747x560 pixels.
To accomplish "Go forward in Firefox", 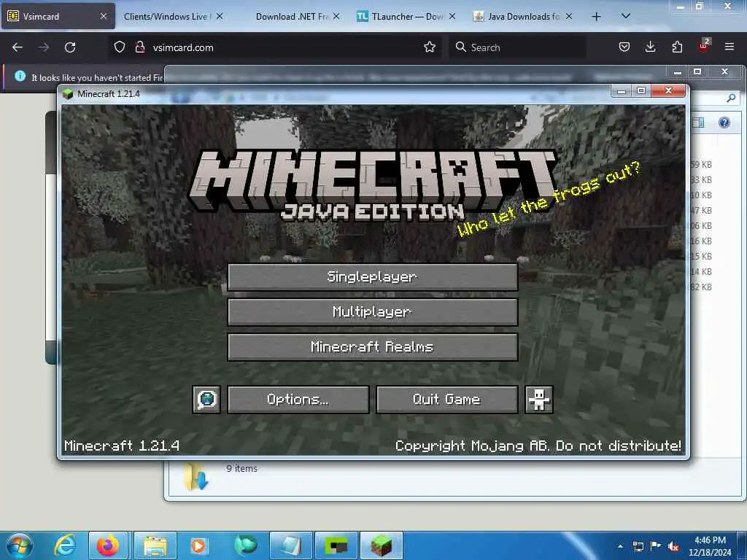I will click(x=44, y=47).
